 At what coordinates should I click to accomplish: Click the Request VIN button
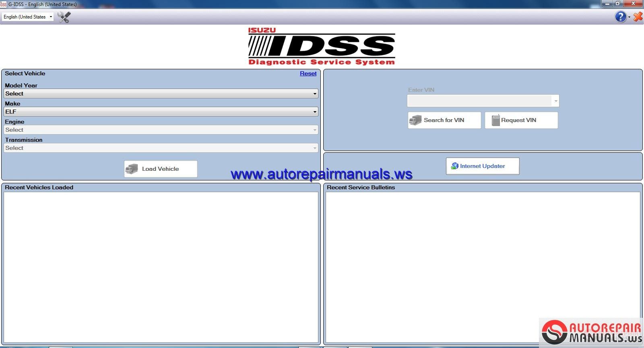click(x=521, y=120)
